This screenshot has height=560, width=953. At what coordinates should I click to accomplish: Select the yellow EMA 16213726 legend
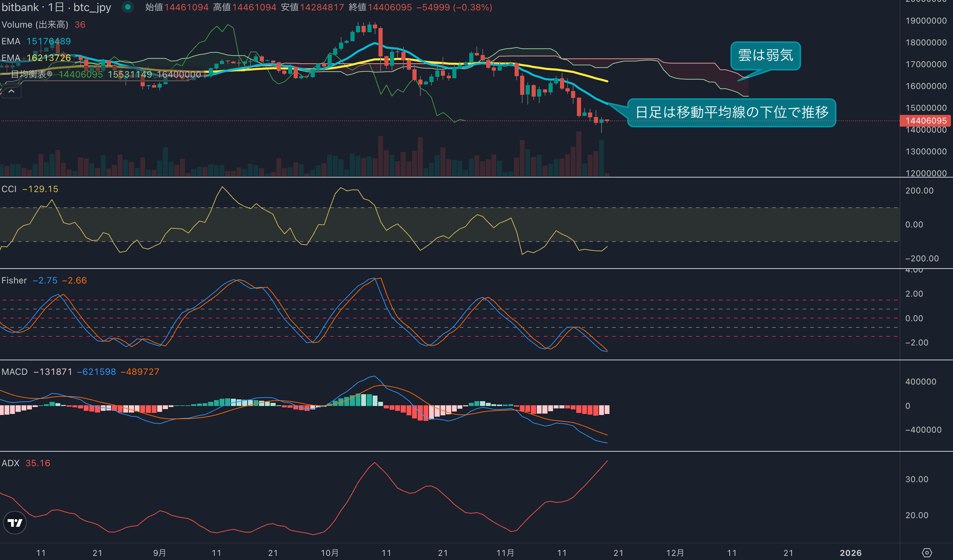[36, 58]
